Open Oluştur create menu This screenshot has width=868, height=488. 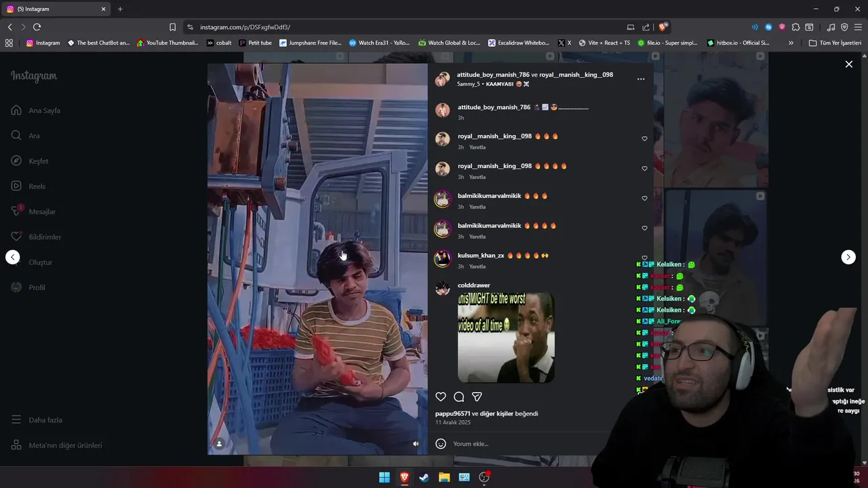pyautogui.click(x=32, y=262)
